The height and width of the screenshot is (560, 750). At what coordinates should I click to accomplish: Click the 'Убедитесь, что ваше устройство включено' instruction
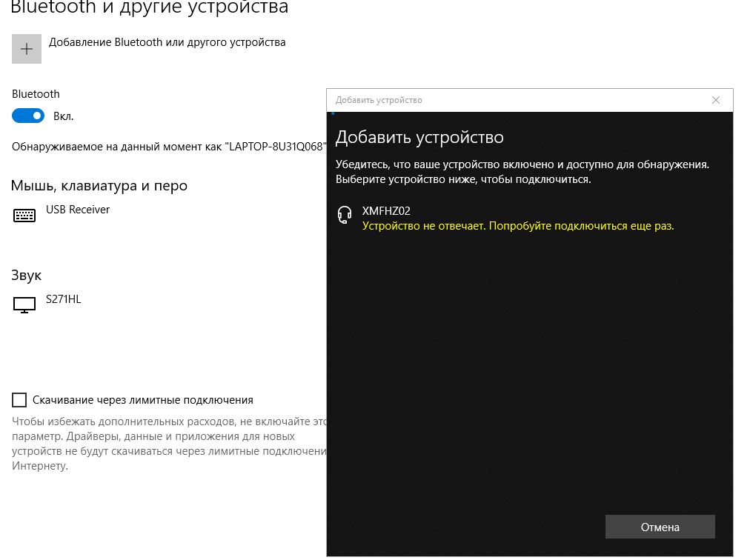(522, 164)
